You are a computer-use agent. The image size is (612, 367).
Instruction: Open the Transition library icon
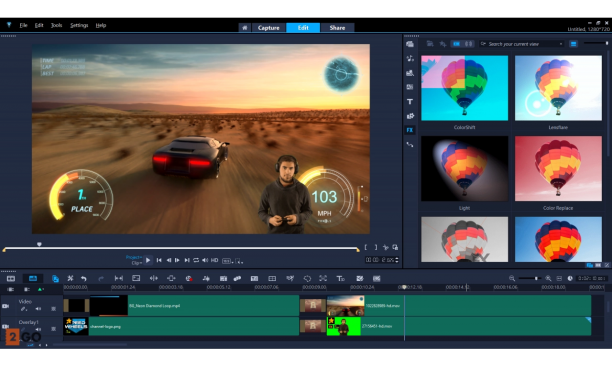click(x=410, y=87)
